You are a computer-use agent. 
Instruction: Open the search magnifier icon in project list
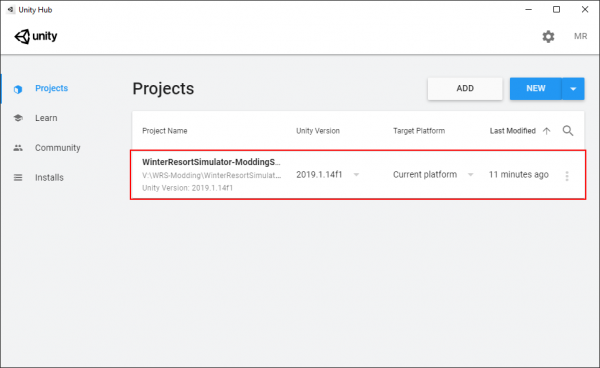568,131
